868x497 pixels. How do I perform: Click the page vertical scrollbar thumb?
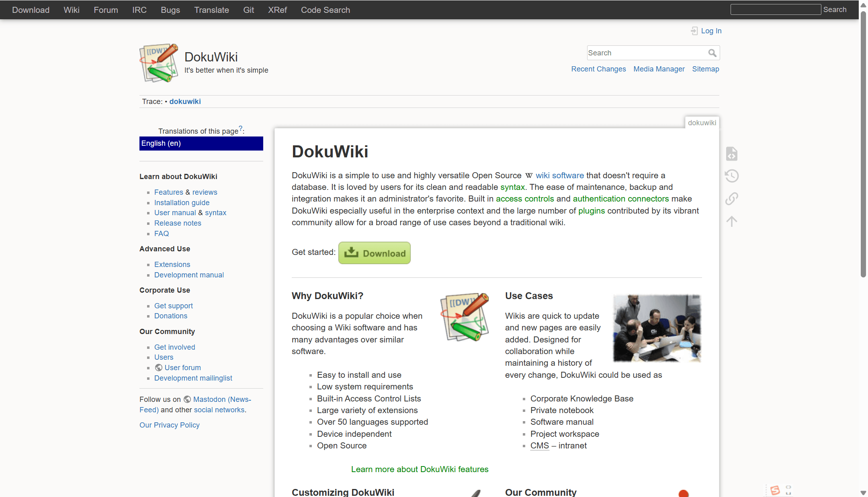pyautogui.click(x=863, y=144)
